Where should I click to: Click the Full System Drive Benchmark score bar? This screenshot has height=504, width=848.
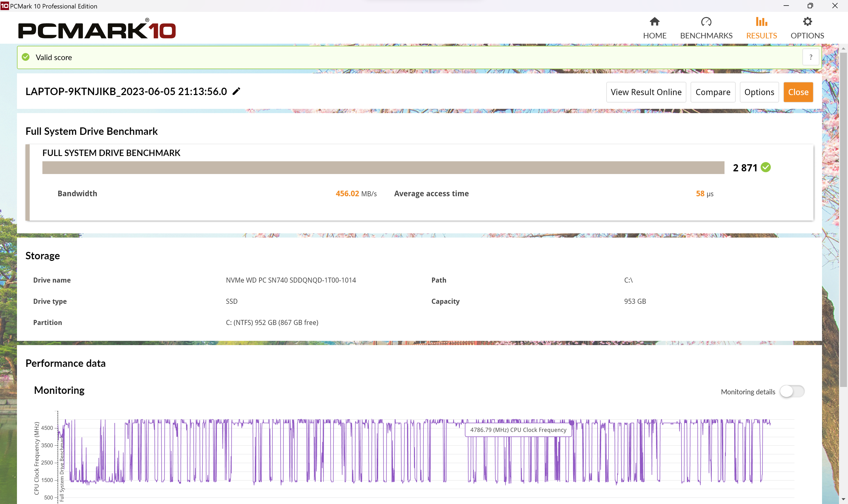[x=383, y=167]
